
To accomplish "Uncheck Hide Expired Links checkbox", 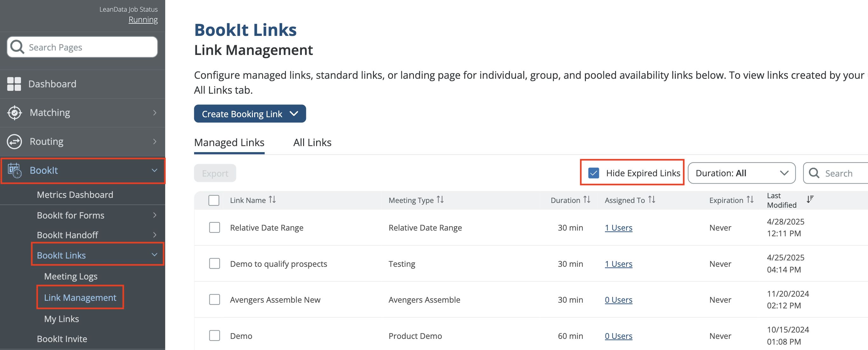I will point(593,173).
